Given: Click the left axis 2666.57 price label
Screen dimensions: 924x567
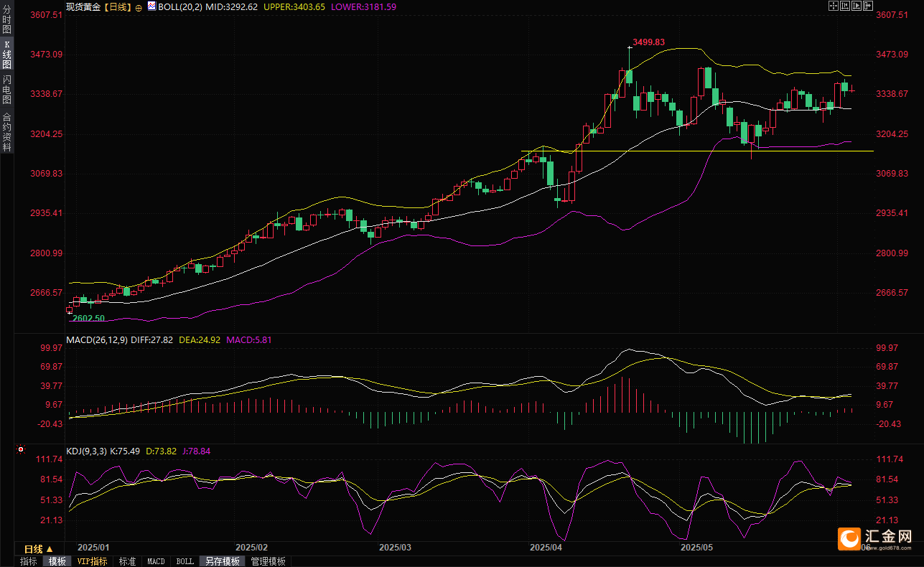Looking at the screenshot, I should coord(47,293).
